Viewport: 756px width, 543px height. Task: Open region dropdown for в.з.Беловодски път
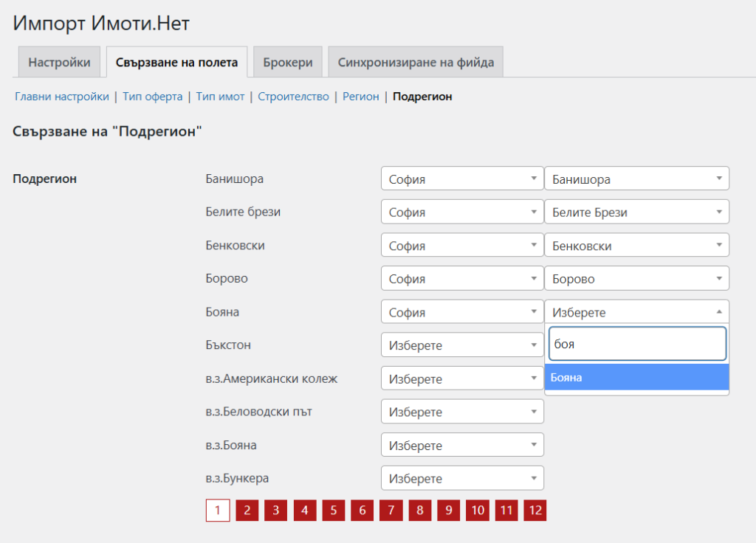pyautogui.click(x=462, y=412)
